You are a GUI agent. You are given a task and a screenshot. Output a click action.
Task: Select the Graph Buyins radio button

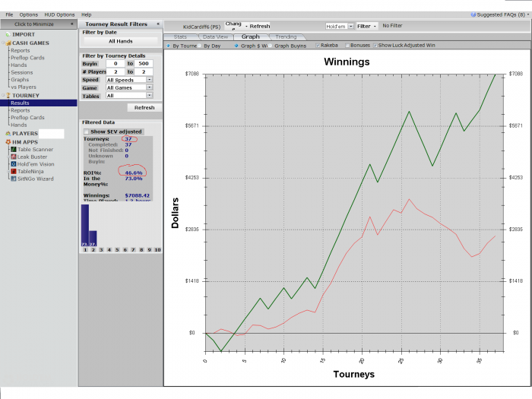271,46
